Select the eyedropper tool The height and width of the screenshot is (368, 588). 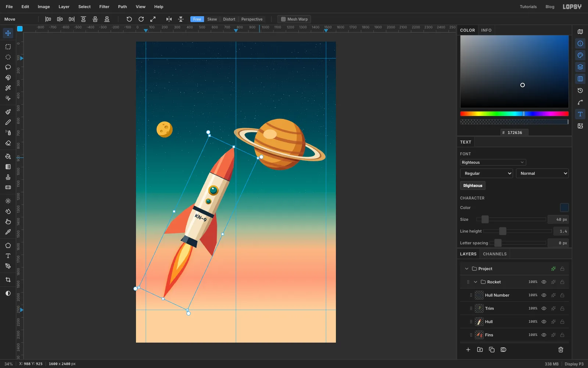[8, 232]
